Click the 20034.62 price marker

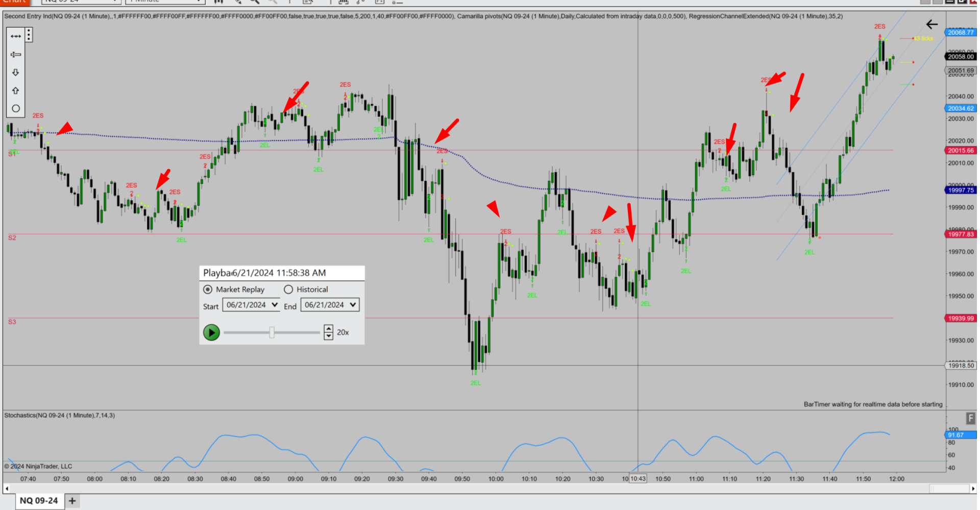tap(961, 108)
